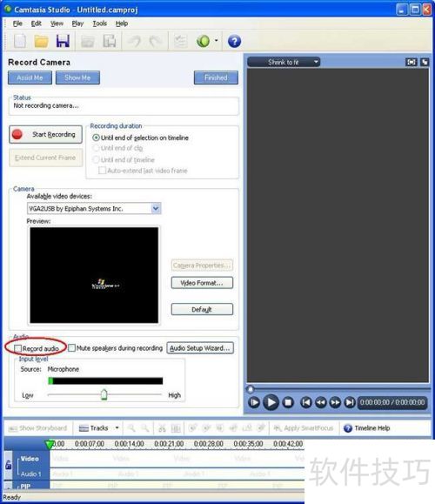The width and height of the screenshot is (435, 504).
Task: Click the Audio 1 track label
Action: coord(30,474)
